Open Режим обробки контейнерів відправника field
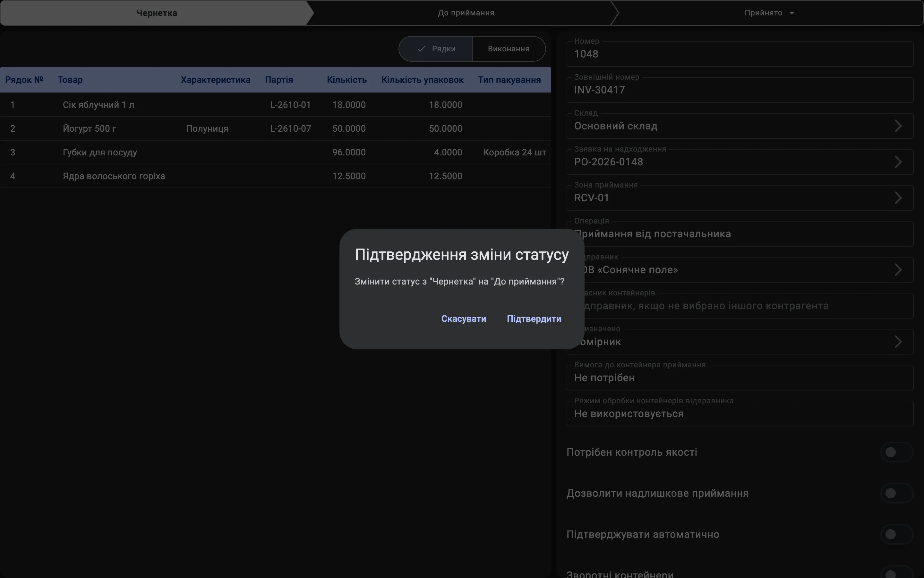Screen dimensions: 924x578 pyautogui.click(x=740, y=413)
